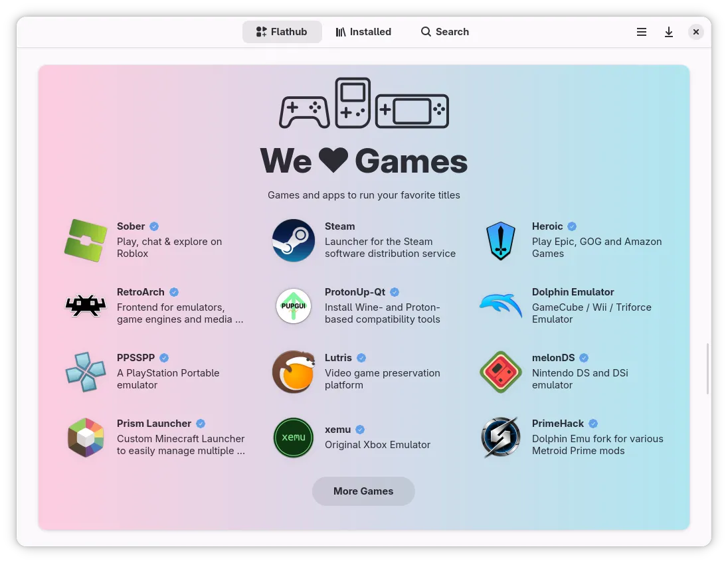Image resolution: width=728 pixels, height=563 pixels.
Task: Click the More Games button
Action: point(363,491)
